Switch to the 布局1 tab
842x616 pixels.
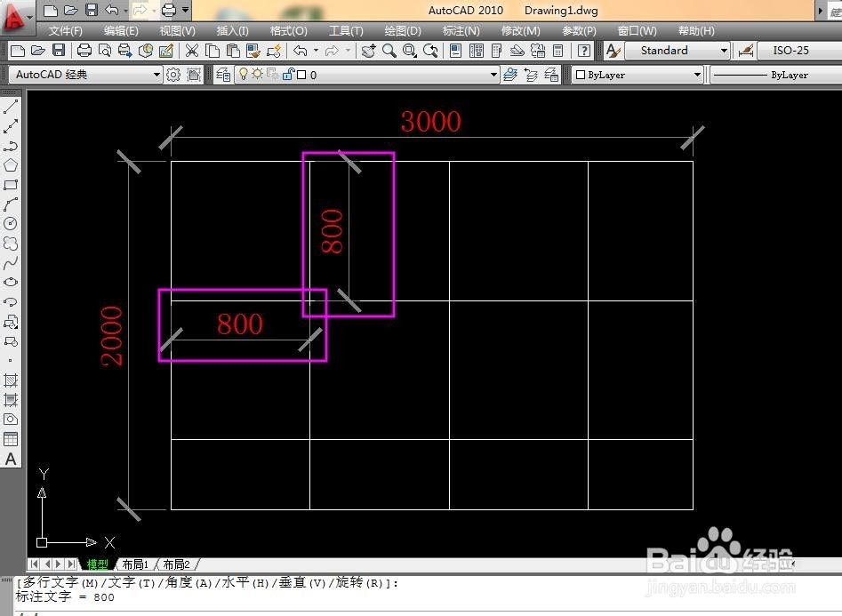click(135, 564)
